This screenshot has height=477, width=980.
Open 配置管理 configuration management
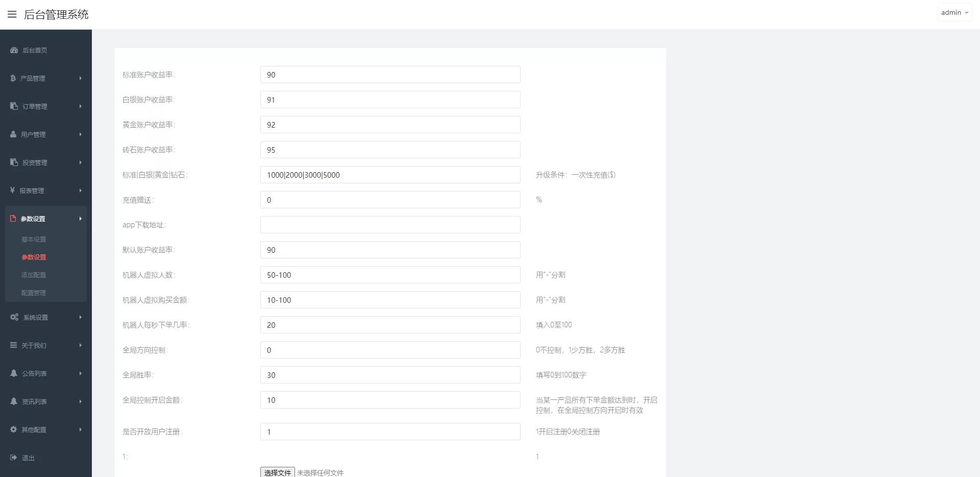click(x=34, y=293)
